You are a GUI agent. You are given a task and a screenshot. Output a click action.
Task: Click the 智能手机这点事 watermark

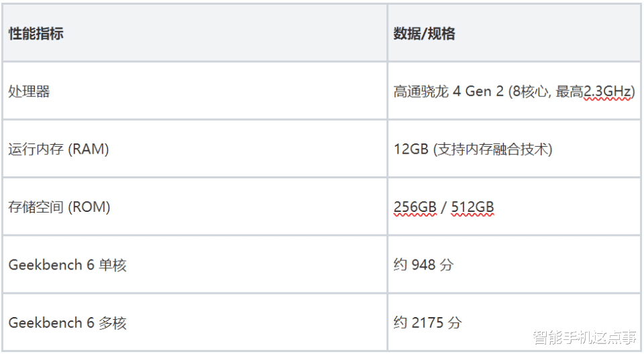coord(584,338)
